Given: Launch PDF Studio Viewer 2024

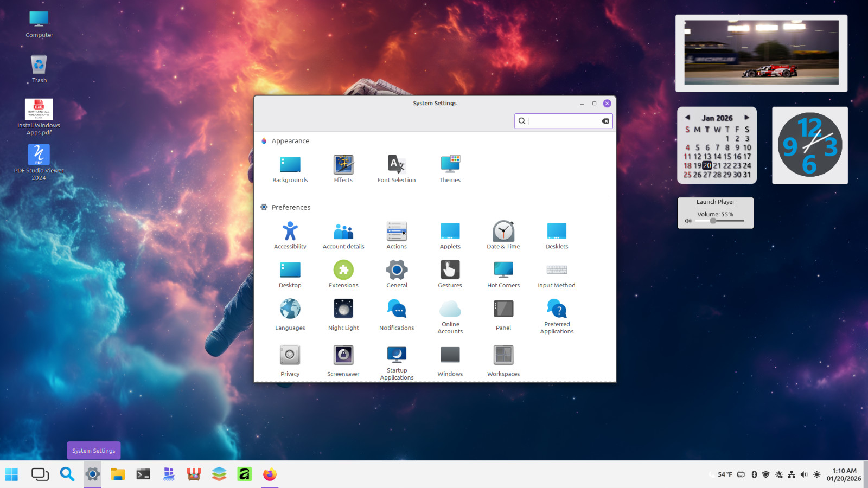Looking at the screenshot, I should [x=39, y=162].
